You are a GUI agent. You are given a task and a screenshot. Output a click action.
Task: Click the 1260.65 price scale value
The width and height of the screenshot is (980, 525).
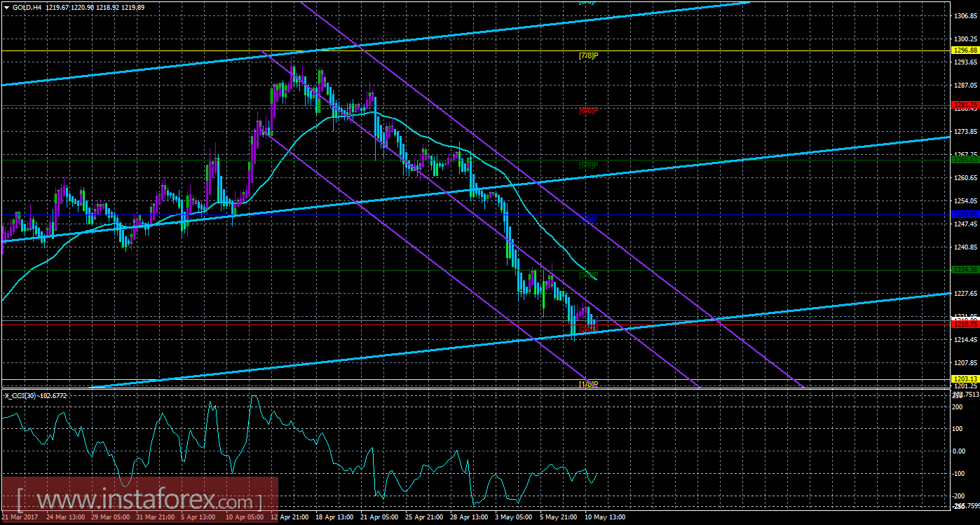click(x=965, y=178)
